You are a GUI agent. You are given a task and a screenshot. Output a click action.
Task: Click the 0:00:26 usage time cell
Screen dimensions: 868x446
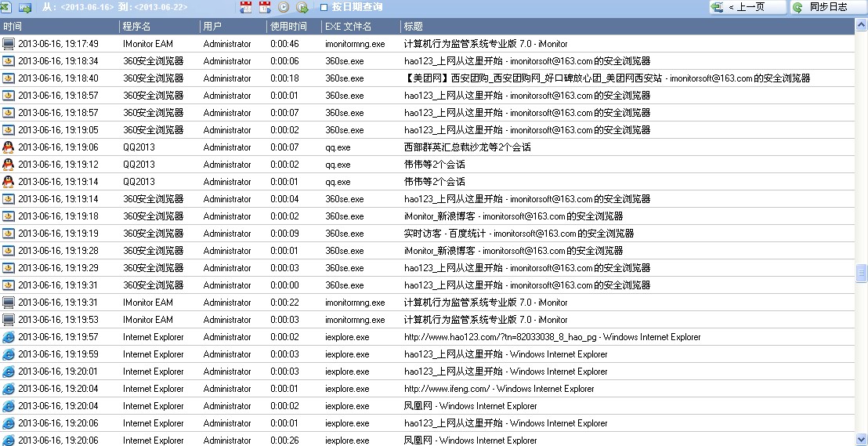coord(284,441)
